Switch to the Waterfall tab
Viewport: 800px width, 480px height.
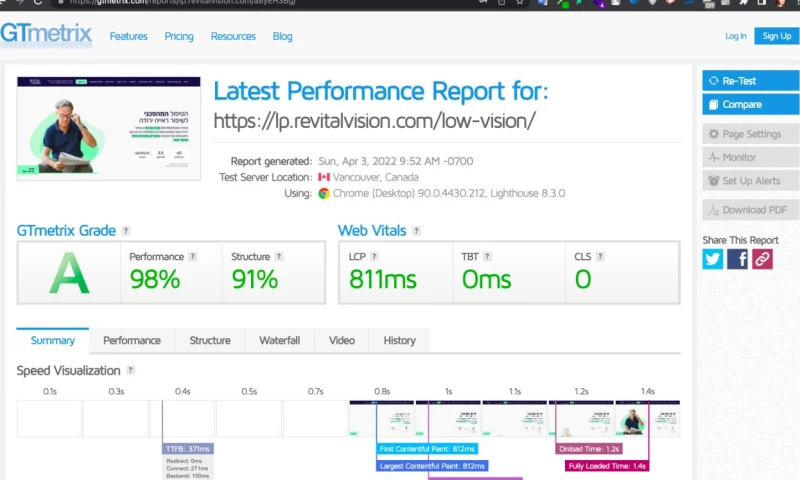point(279,340)
